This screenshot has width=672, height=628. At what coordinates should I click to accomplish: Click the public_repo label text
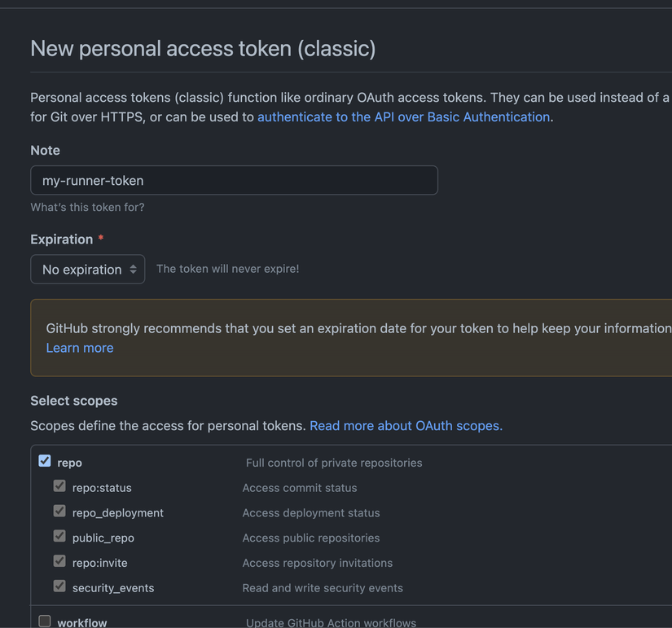coord(103,538)
